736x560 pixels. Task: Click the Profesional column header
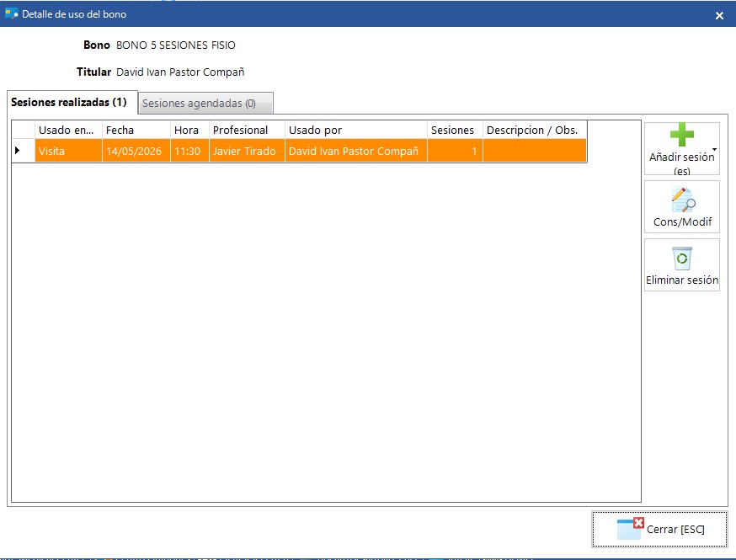tap(247, 130)
